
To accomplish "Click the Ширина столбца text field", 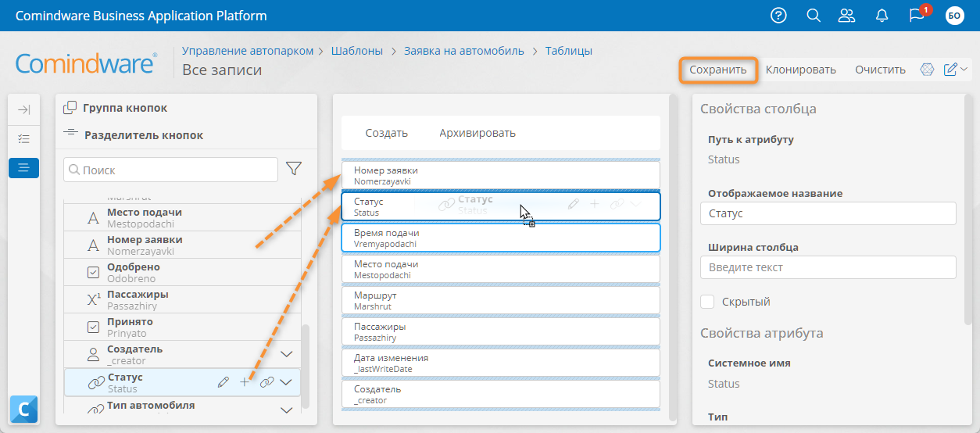I will (828, 267).
